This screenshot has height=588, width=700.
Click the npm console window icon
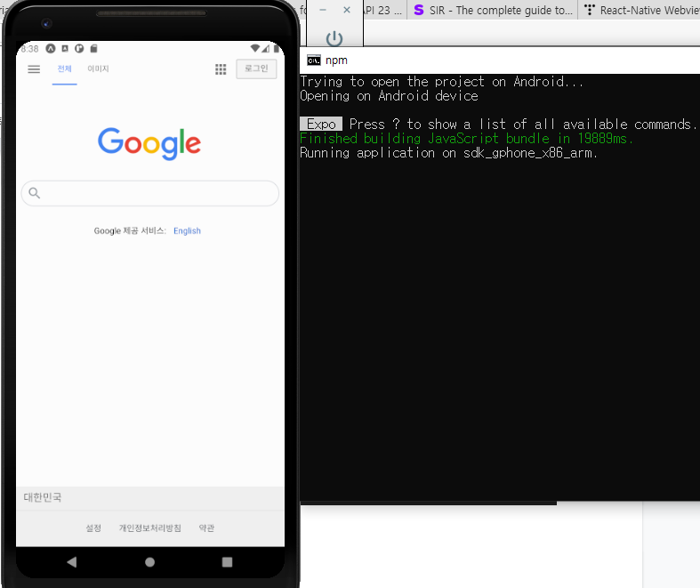click(x=314, y=60)
